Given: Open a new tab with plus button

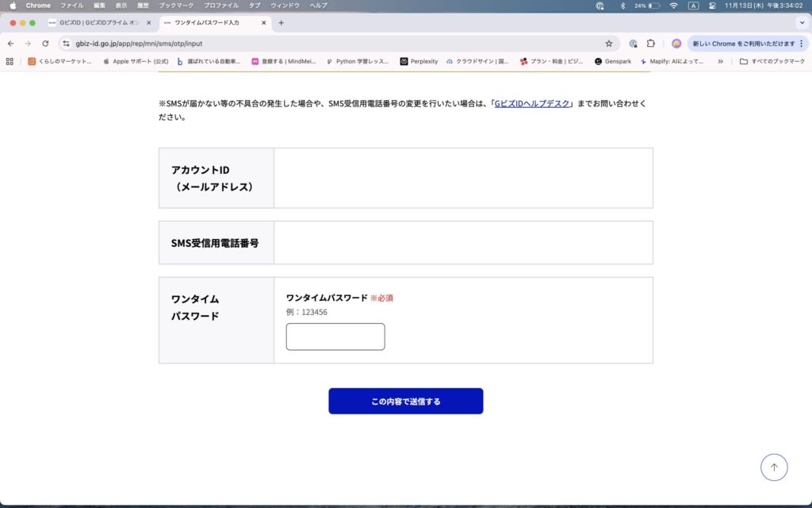Looking at the screenshot, I should tap(281, 23).
